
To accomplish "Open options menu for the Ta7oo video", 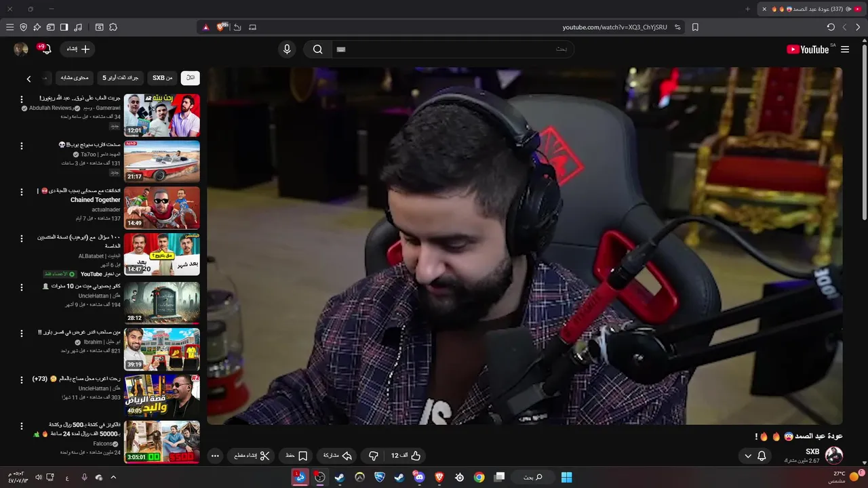I will [21, 146].
